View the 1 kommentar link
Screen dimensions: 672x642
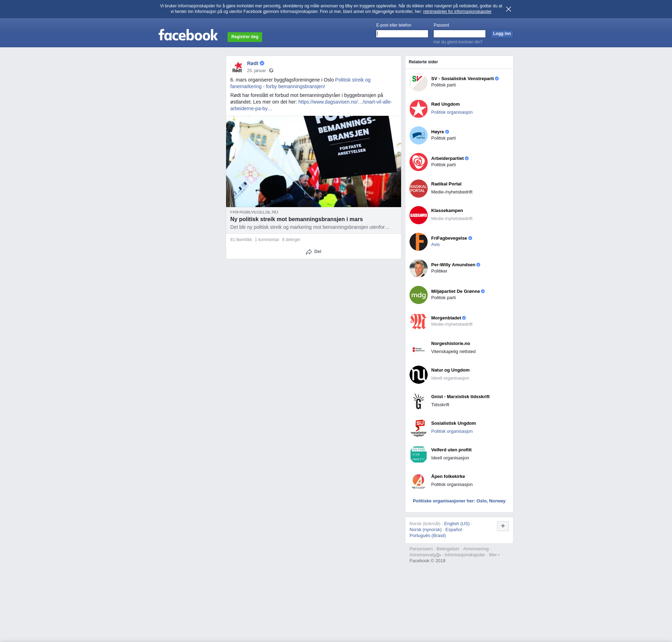click(267, 240)
